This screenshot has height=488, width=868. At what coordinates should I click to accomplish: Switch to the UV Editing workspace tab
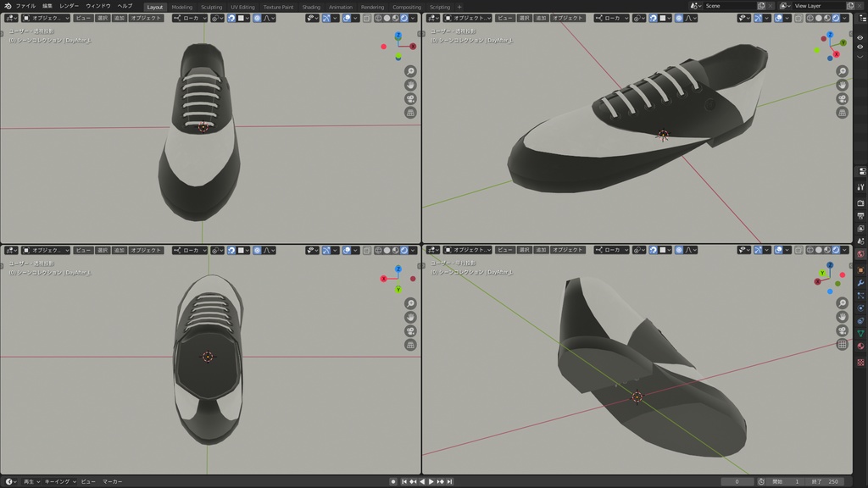242,7
